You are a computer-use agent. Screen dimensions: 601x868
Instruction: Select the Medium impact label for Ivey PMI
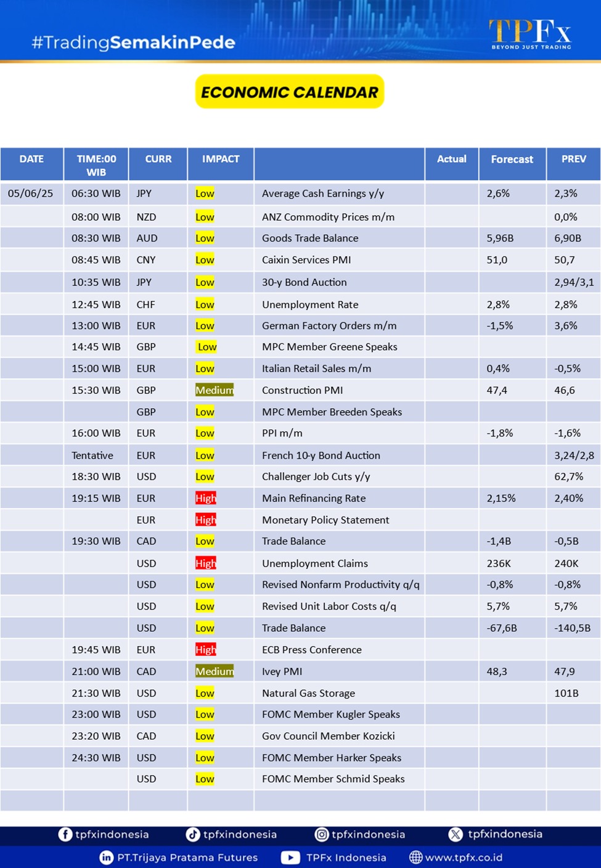click(x=215, y=671)
